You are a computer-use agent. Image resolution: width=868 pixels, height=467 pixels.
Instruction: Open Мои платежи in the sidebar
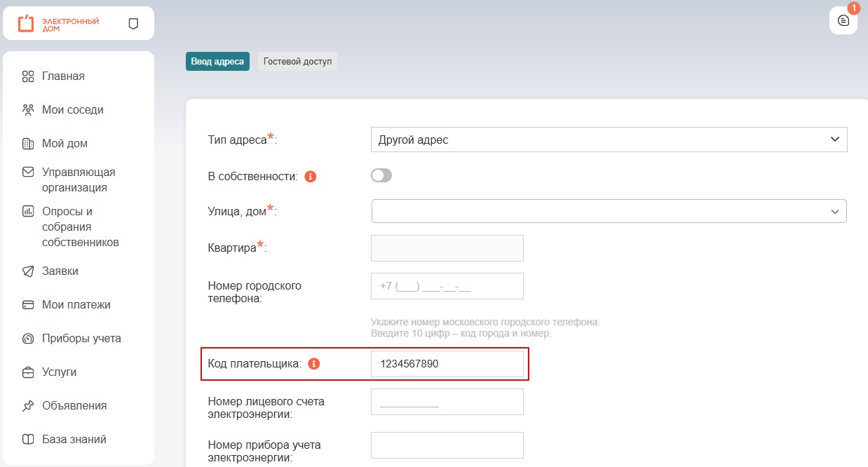coord(76,305)
